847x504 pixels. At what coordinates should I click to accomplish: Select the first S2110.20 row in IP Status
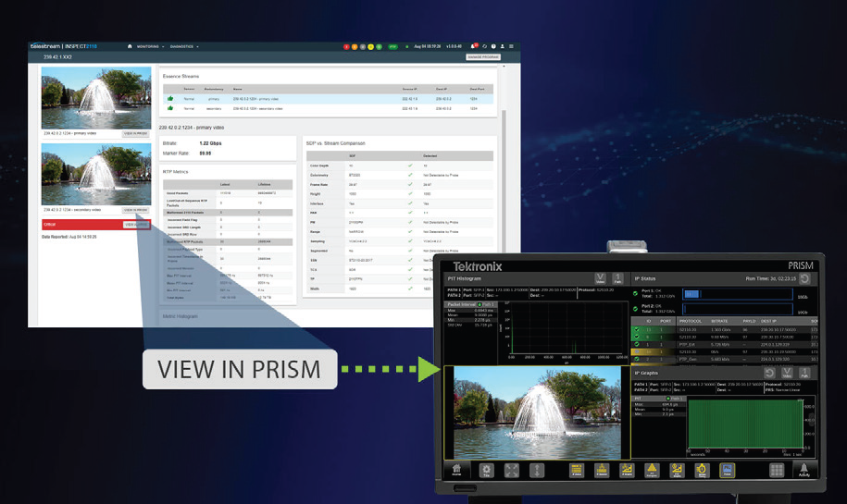pyautogui.click(x=725, y=329)
